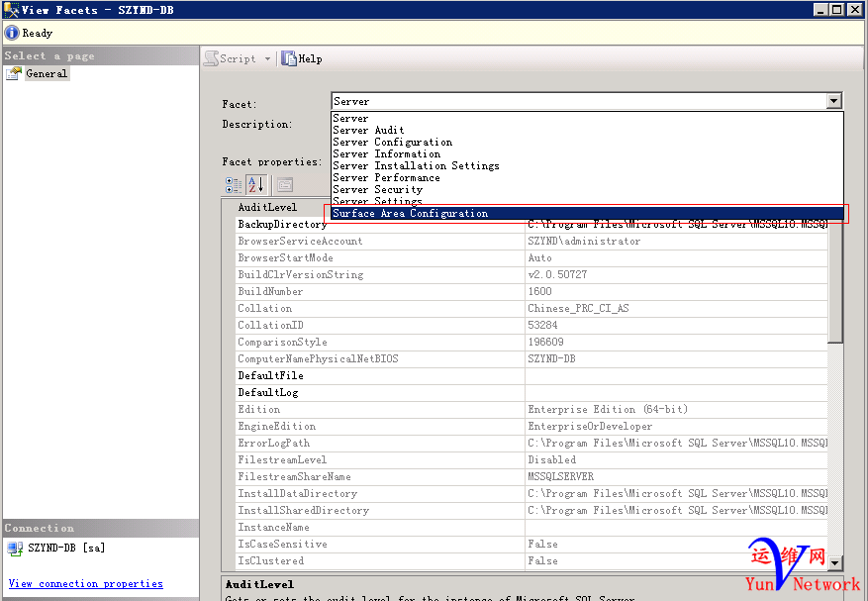Select the BrowserServiceAccount property
This screenshot has height=601, width=868.
(300, 241)
